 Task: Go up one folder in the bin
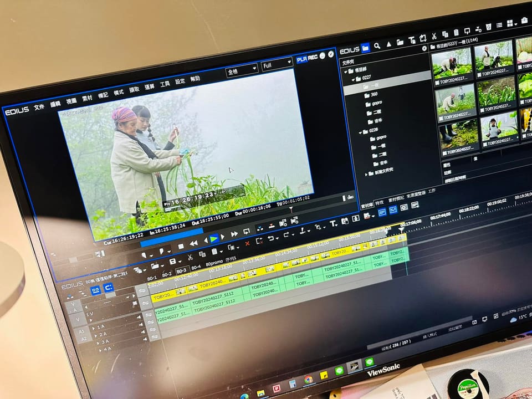pos(389,44)
